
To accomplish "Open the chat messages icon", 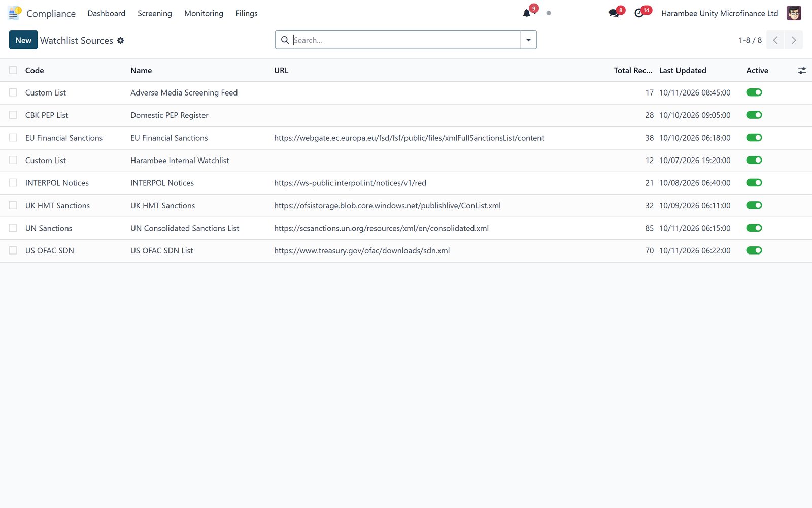I will tap(614, 13).
